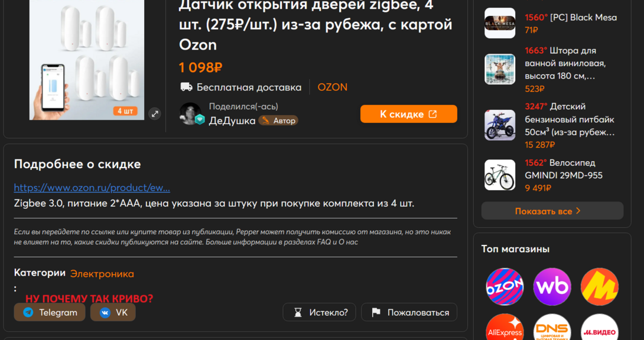Open the Электроника category
Viewport: 644px width, 340px height.
pos(102,273)
